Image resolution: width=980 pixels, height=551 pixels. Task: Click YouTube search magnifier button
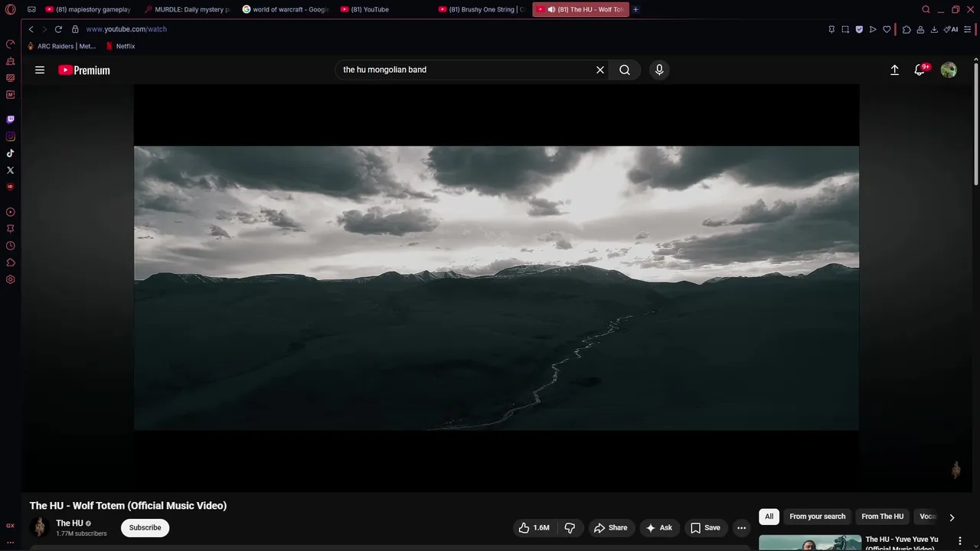tap(625, 70)
